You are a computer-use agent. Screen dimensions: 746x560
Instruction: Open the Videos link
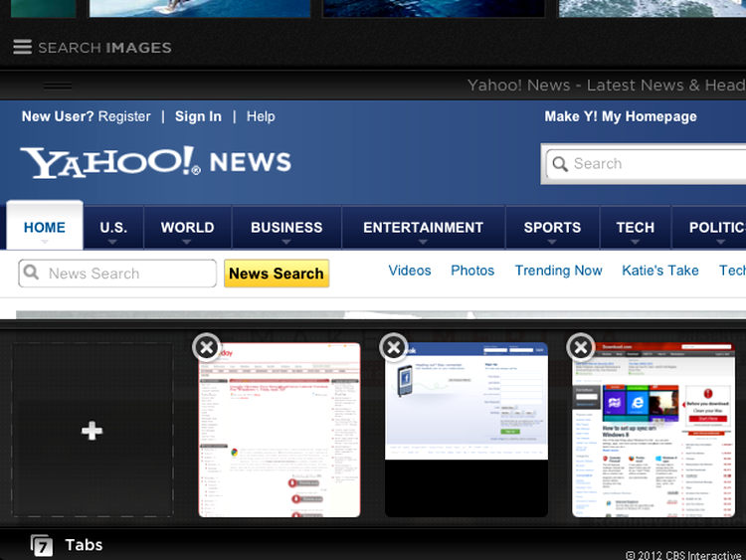tap(410, 271)
